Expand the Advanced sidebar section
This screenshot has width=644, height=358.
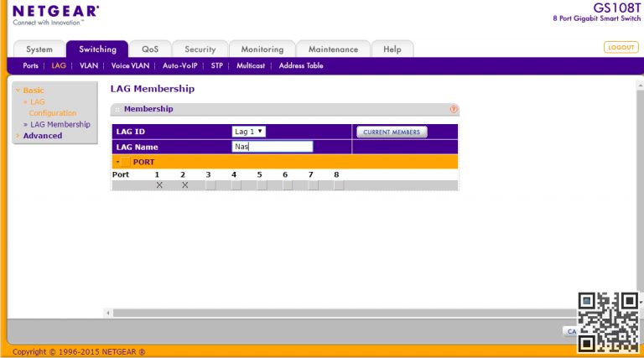pos(42,136)
